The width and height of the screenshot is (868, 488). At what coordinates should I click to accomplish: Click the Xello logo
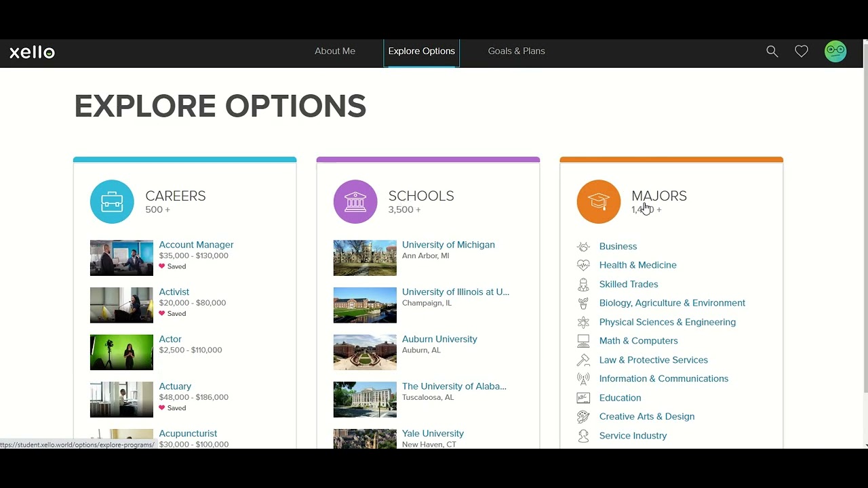click(x=32, y=52)
